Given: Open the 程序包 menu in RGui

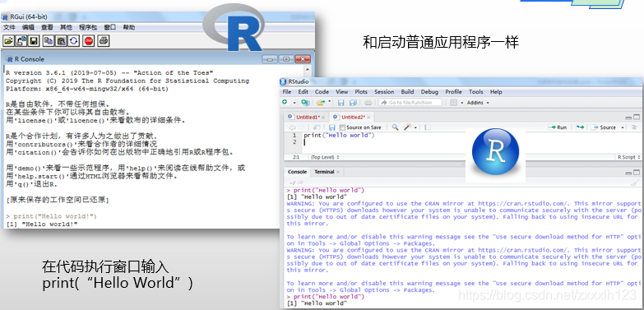Looking at the screenshot, I should tap(88, 27).
